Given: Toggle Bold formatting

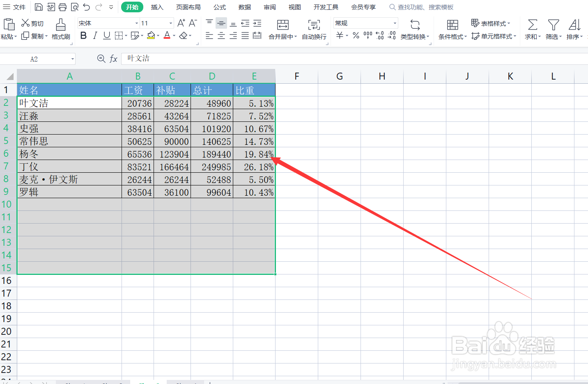Looking at the screenshot, I should tap(83, 36).
